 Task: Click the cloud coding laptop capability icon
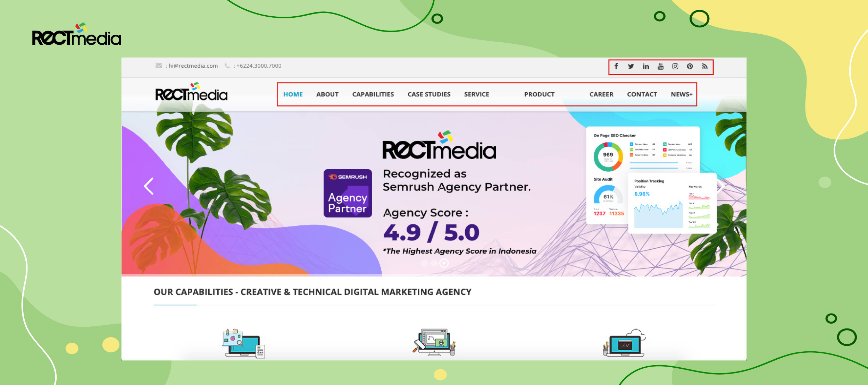(x=624, y=343)
